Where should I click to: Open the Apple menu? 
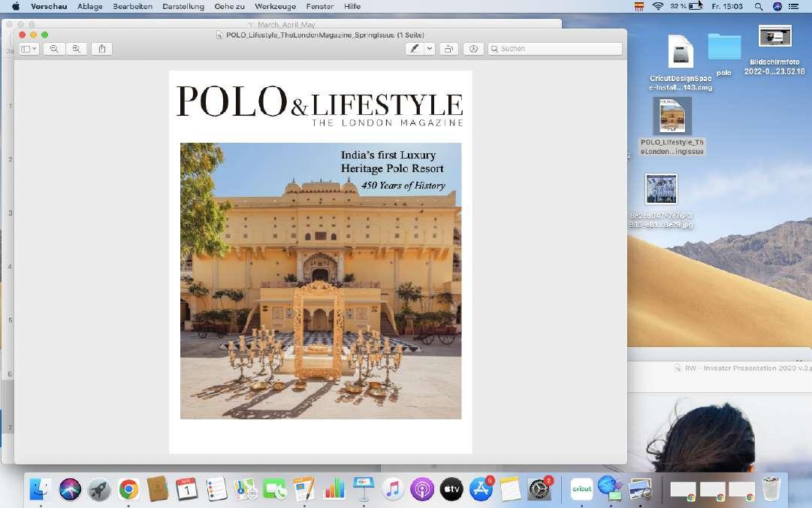(16, 6)
